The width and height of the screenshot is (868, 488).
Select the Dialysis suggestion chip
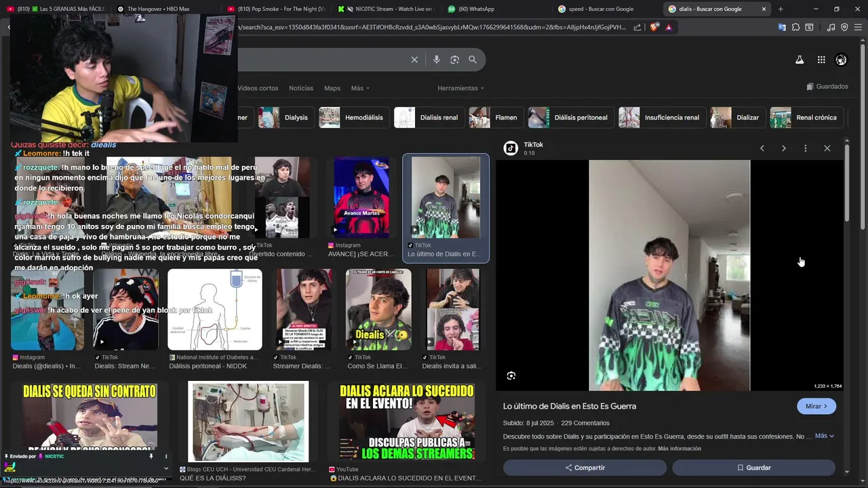(286, 117)
